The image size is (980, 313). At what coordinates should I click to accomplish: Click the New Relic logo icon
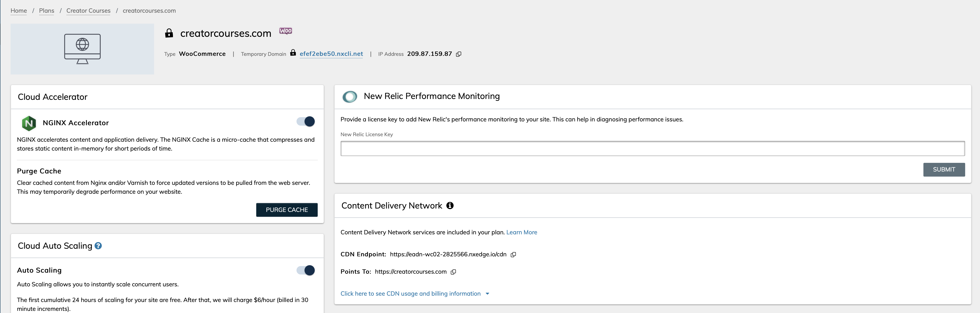tap(350, 96)
